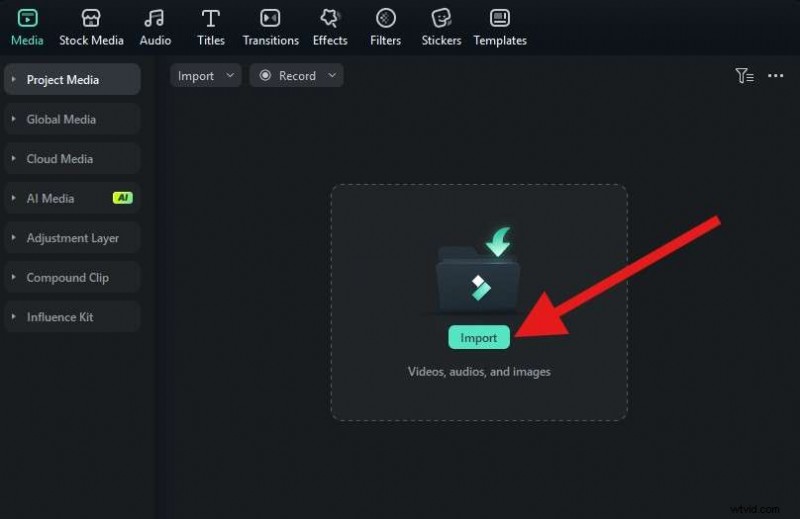Open the Templates icon

point(500,19)
